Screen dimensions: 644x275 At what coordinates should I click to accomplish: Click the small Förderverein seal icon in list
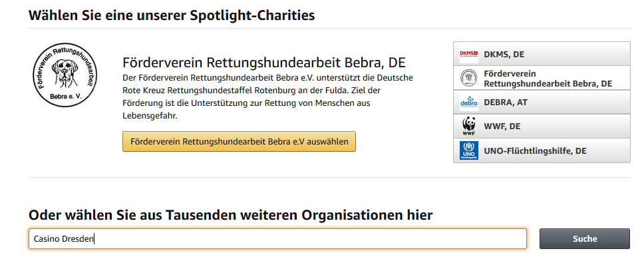point(468,78)
